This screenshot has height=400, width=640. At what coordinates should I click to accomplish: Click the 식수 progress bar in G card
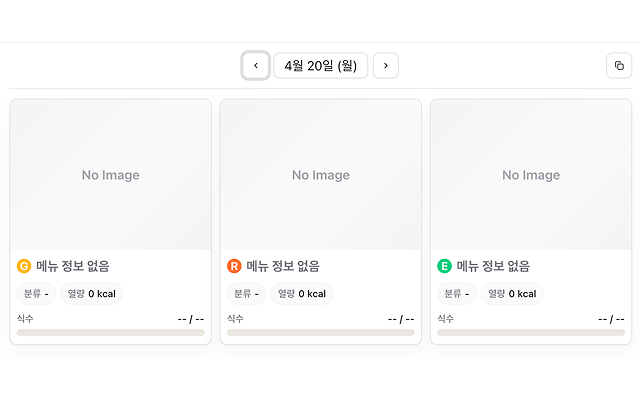pos(111,333)
